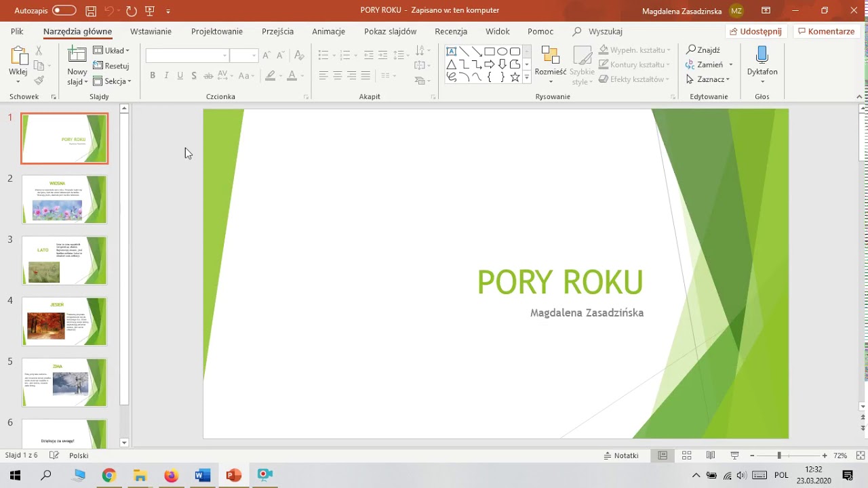
Task: Select slide 5 ZIMA thumbnail
Action: pyautogui.click(x=64, y=382)
